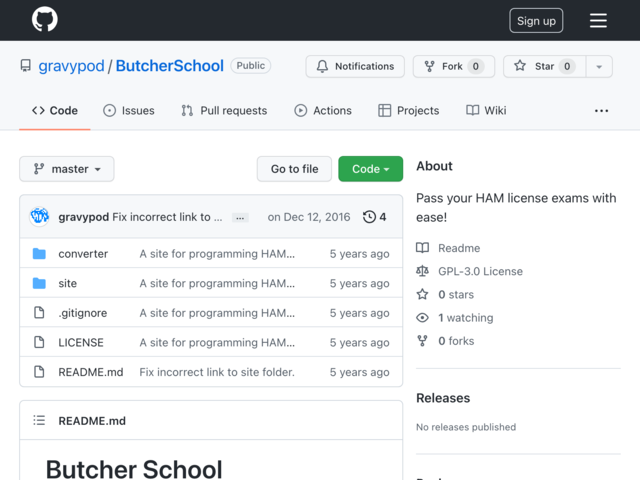Screen dimensions: 640x480
Task: Open the Projects tab
Action: (x=409, y=111)
